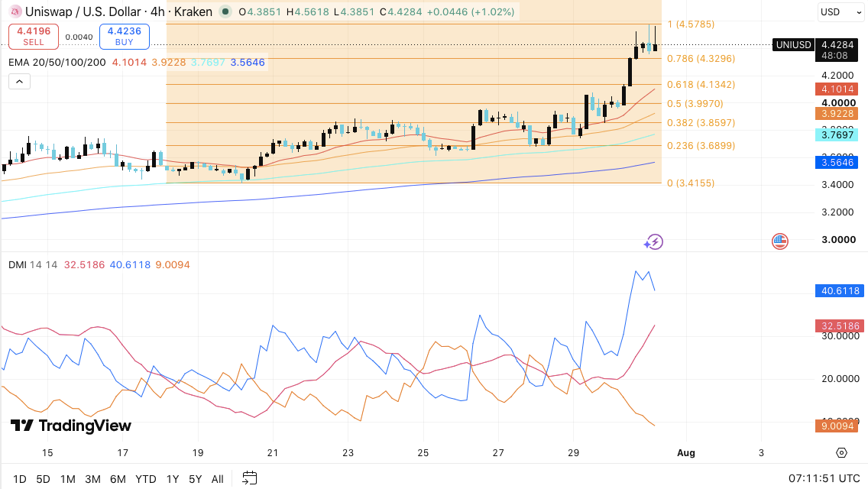
Task: Click the Fibonacci 0.382 (3.8597) level label
Action: (x=701, y=123)
